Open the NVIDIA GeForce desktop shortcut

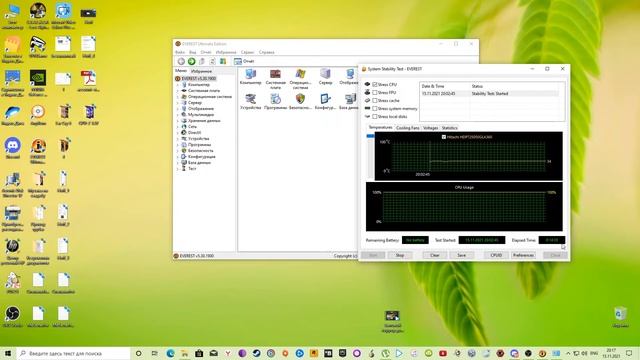click(38, 83)
